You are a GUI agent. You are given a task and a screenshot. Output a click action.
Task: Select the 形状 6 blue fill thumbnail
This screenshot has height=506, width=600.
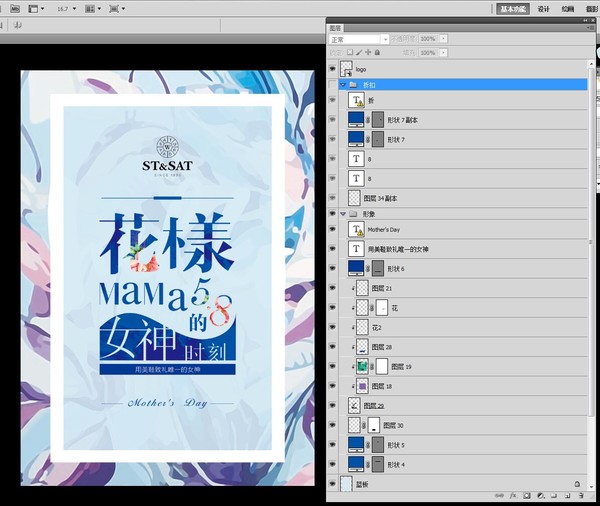(356, 268)
